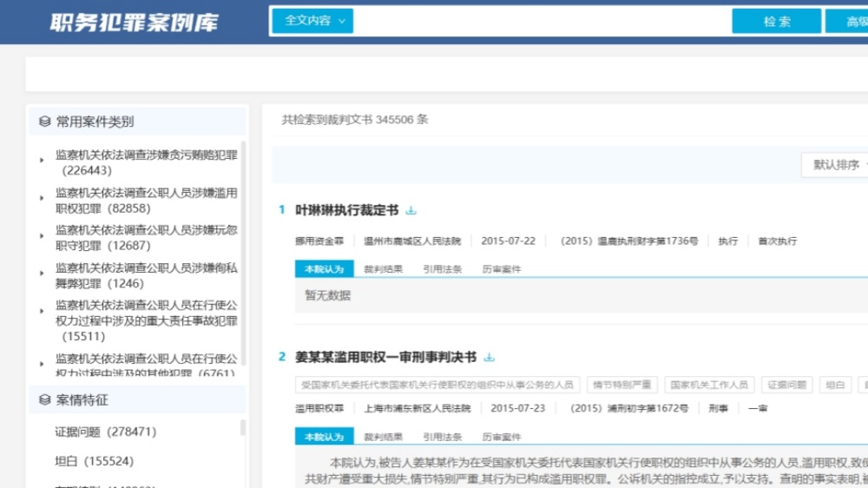Filter by 坦白 (155524) feature
This screenshot has width=868, height=488.
coord(94,461)
